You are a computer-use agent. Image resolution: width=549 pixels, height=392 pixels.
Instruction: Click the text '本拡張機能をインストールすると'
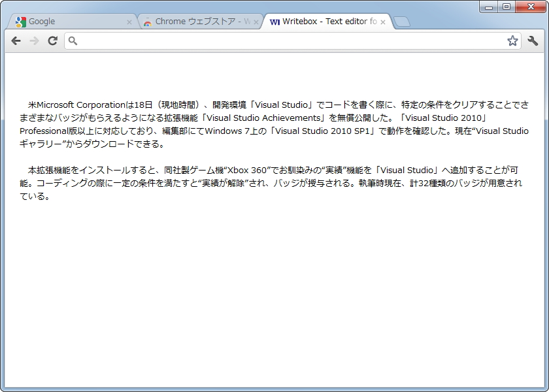(x=91, y=170)
